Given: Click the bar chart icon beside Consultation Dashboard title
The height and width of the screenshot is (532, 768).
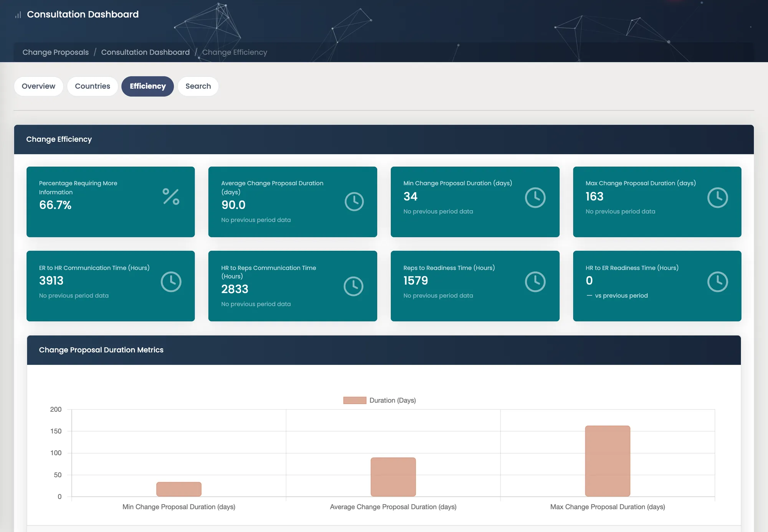Looking at the screenshot, I should pos(18,15).
